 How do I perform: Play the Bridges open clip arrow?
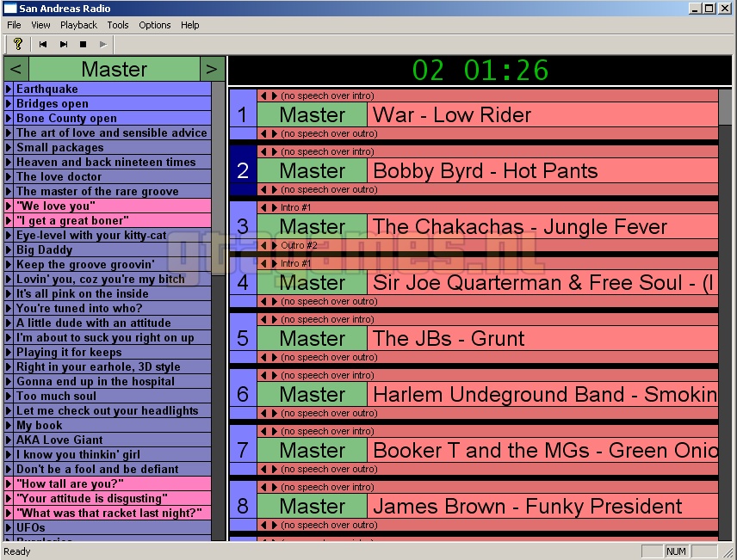(9, 103)
